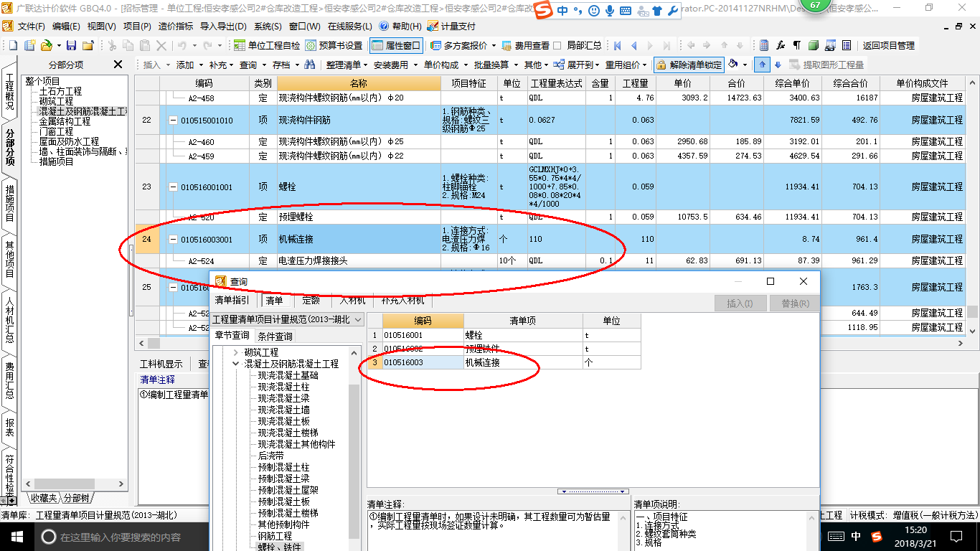Tick the 局部汇总 checkbox

point(557,45)
